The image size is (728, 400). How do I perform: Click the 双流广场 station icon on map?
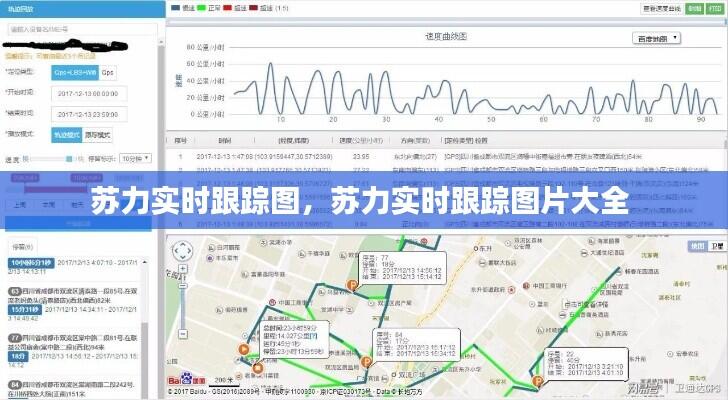[394, 374]
